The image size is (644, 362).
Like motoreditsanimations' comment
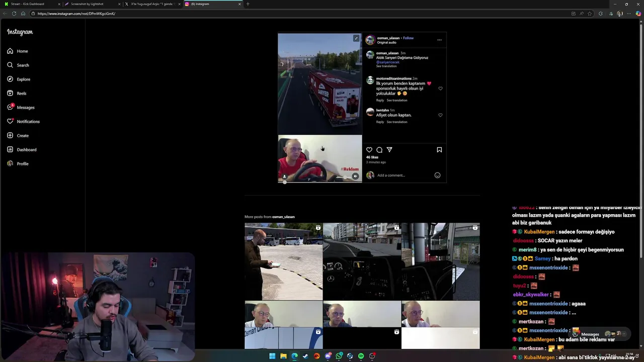pyautogui.click(x=440, y=88)
